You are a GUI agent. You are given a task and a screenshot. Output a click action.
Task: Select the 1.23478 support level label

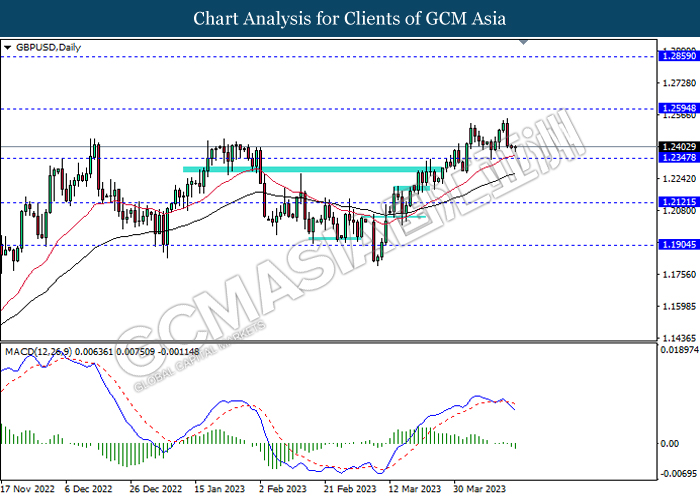pyautogui.click(x=679, y=158)
